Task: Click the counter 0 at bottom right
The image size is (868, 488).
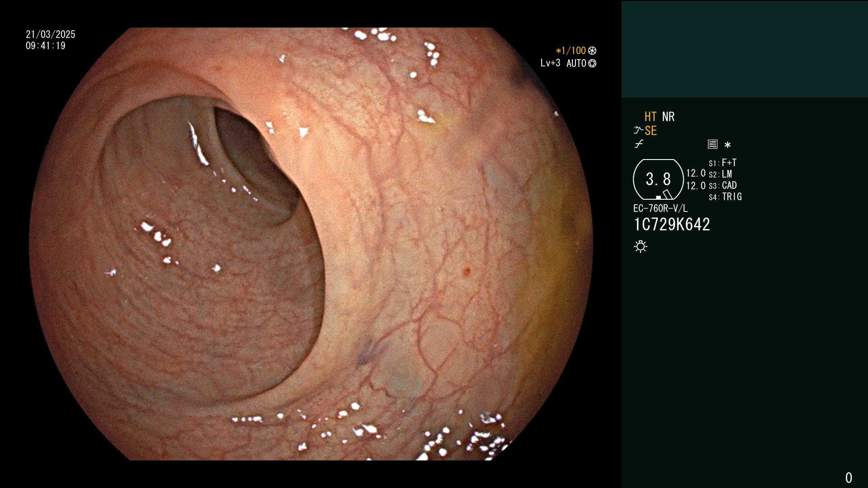Action: coord(849,478)
